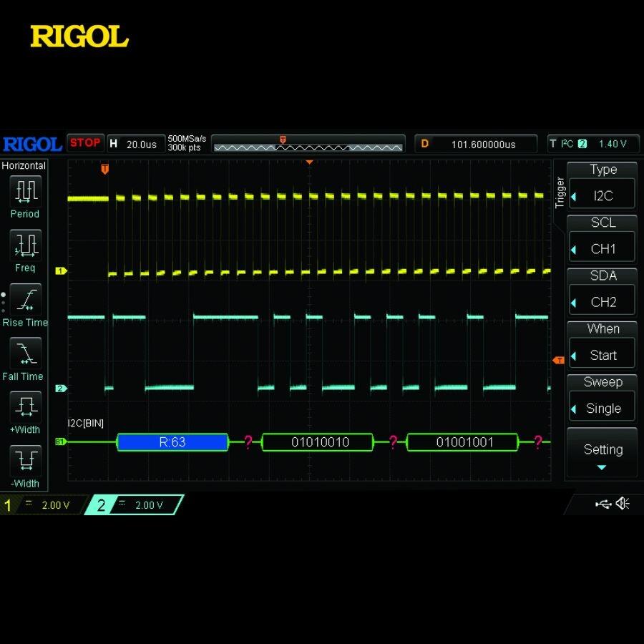Click the memory waveform overview bar

pos(308,144)
